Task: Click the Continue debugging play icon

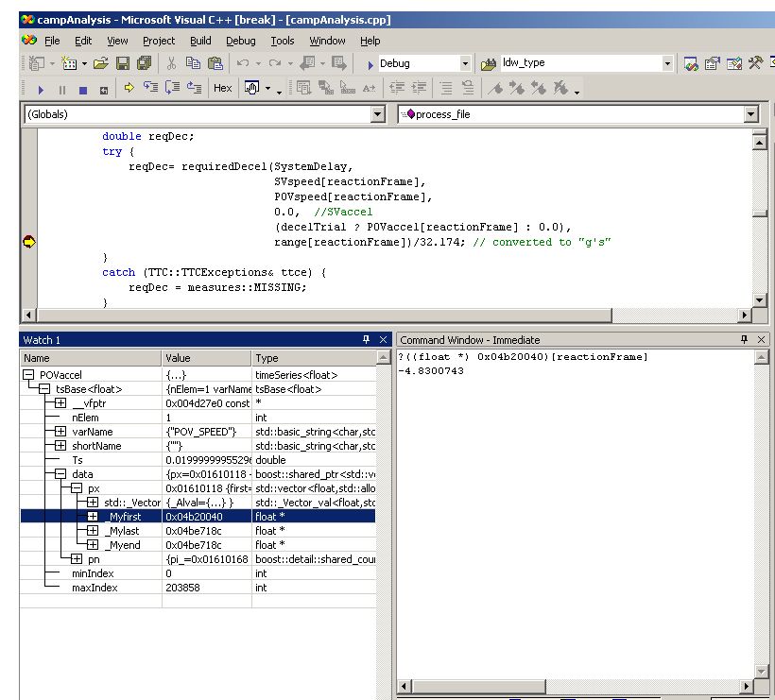Action: coord(41,90)
